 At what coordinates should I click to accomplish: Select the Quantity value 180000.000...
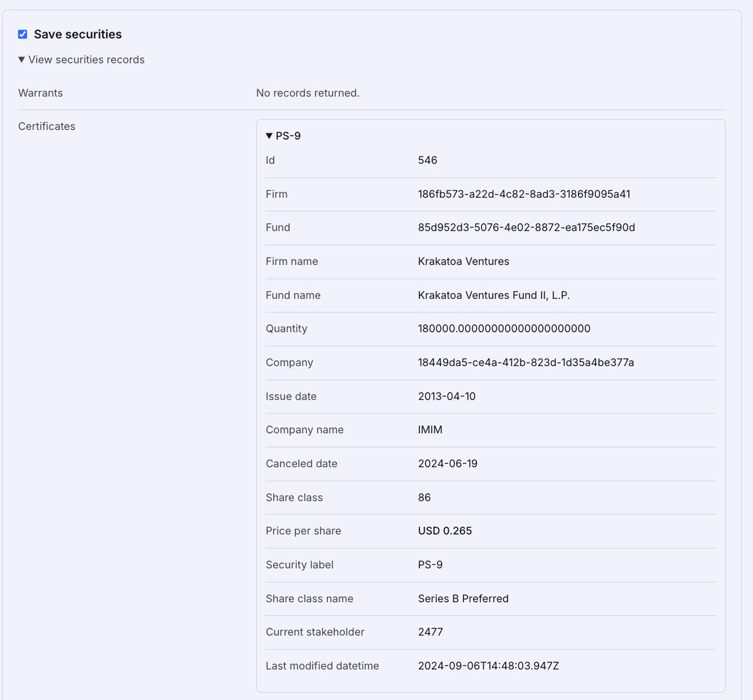504,328
